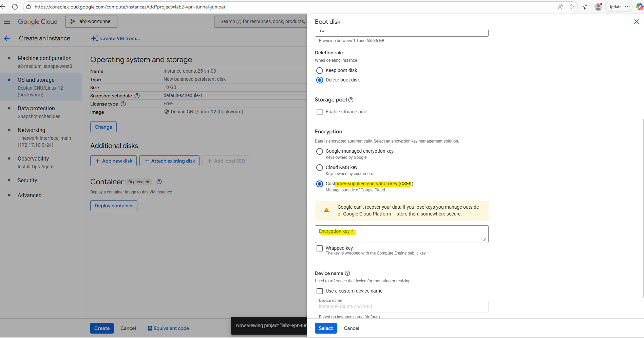Cancel instance creation
Screen dimensions: 644x338
click(128, 328)
